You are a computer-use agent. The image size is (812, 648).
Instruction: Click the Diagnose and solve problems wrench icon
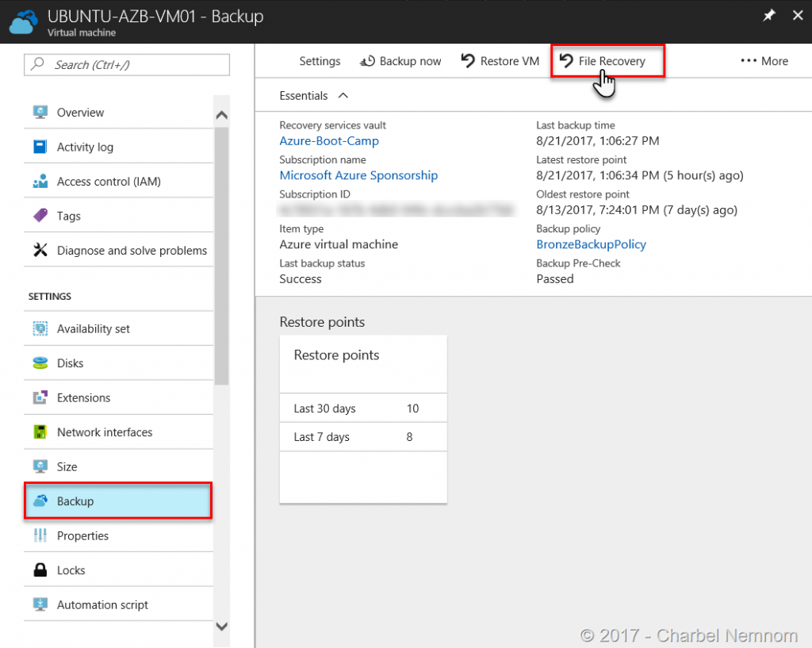[40, 250]
